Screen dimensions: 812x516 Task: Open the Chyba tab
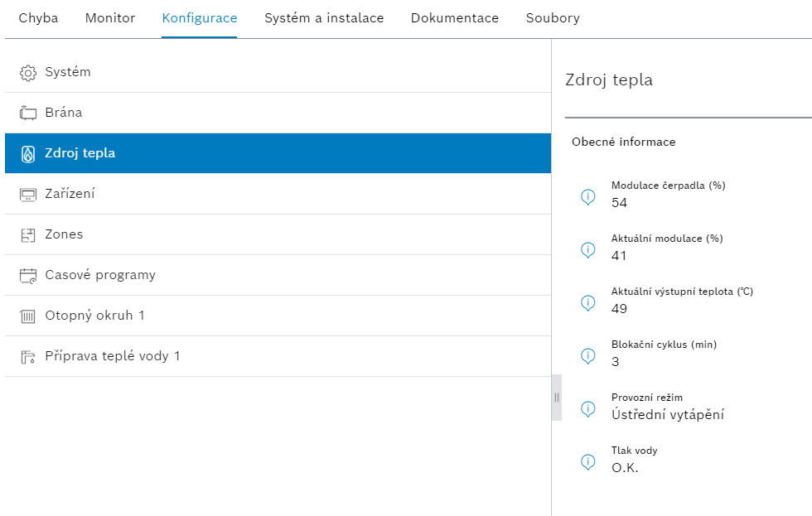click(38, 18)
